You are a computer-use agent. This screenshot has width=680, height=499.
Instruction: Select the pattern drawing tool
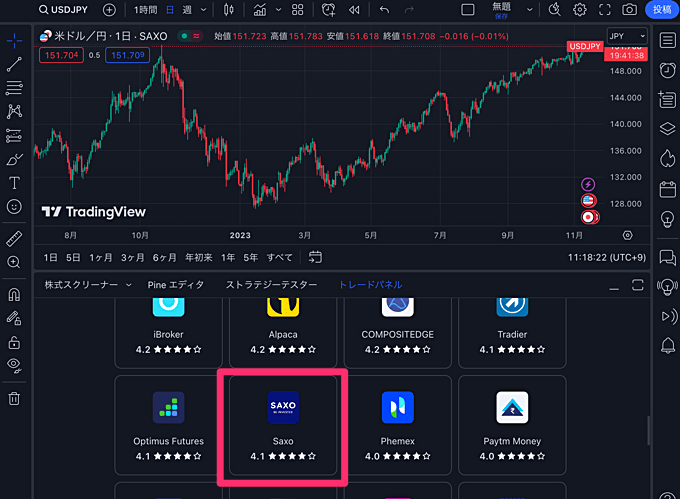(x=14, y=111)
